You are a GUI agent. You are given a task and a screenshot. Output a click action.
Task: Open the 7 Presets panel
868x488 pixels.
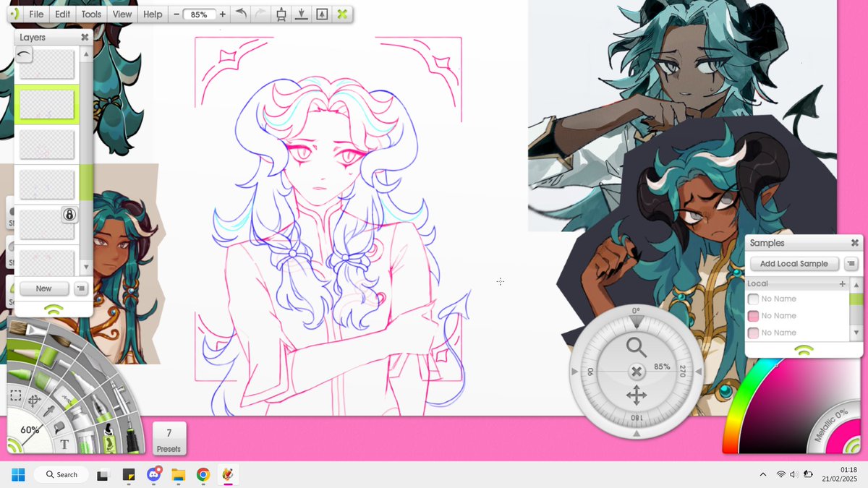[x=169, y=439]
